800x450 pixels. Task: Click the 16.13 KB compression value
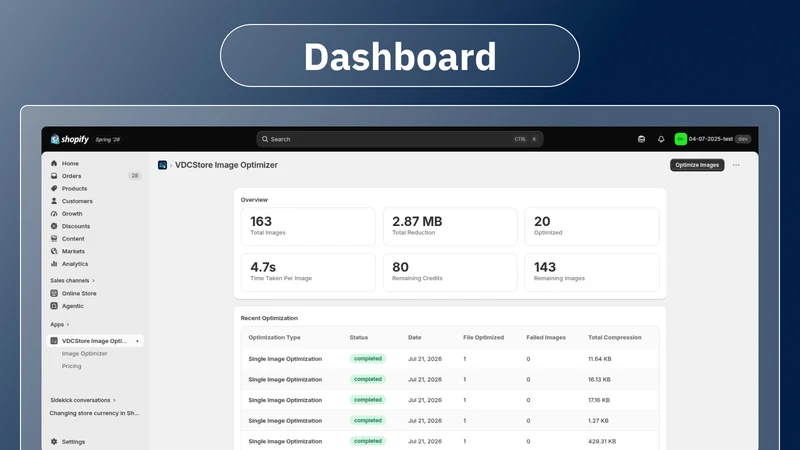tap(599, 380)
